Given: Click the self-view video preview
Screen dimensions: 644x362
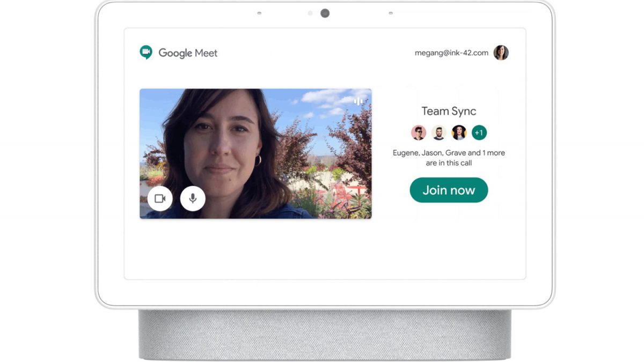Looking at the screenshot, I should pos(255,153).
